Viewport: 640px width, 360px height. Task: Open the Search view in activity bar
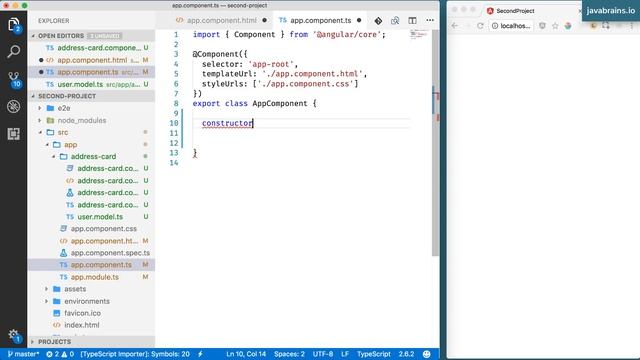13,52
